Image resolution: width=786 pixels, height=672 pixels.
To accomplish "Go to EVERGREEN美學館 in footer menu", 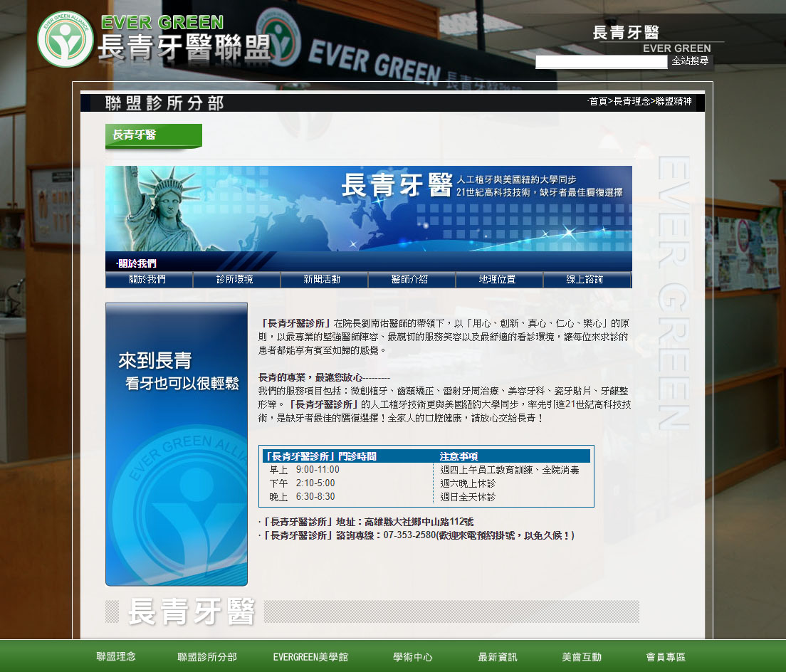I will pos(310,657).
